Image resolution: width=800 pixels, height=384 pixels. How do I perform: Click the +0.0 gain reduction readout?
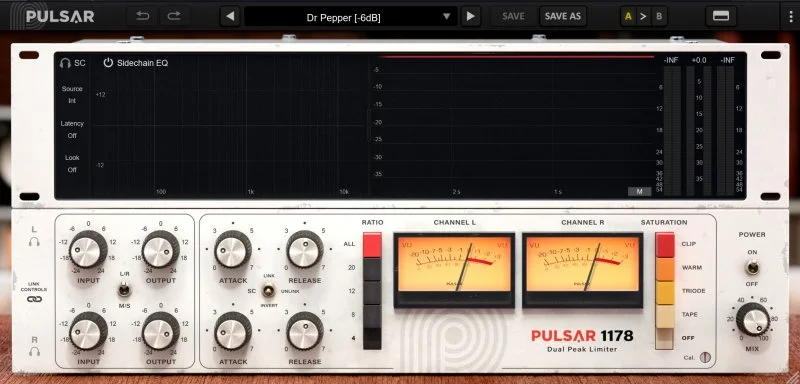[x=698, y=60]
